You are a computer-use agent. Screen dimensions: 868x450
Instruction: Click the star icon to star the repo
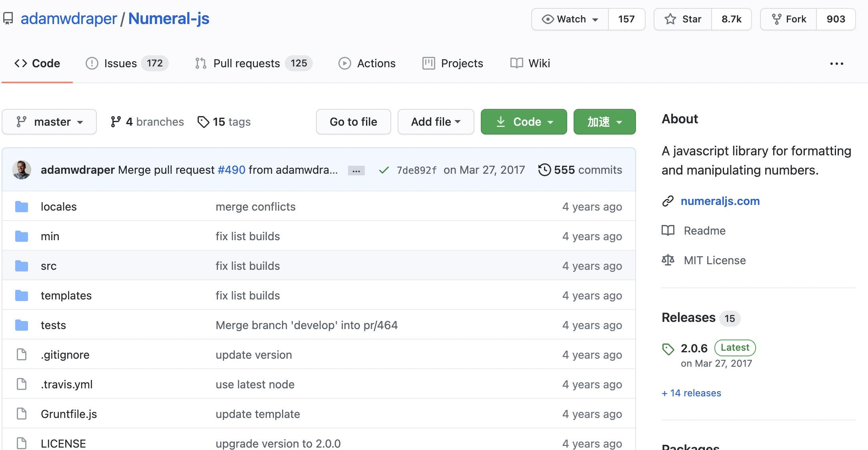[x=671, y=18]
